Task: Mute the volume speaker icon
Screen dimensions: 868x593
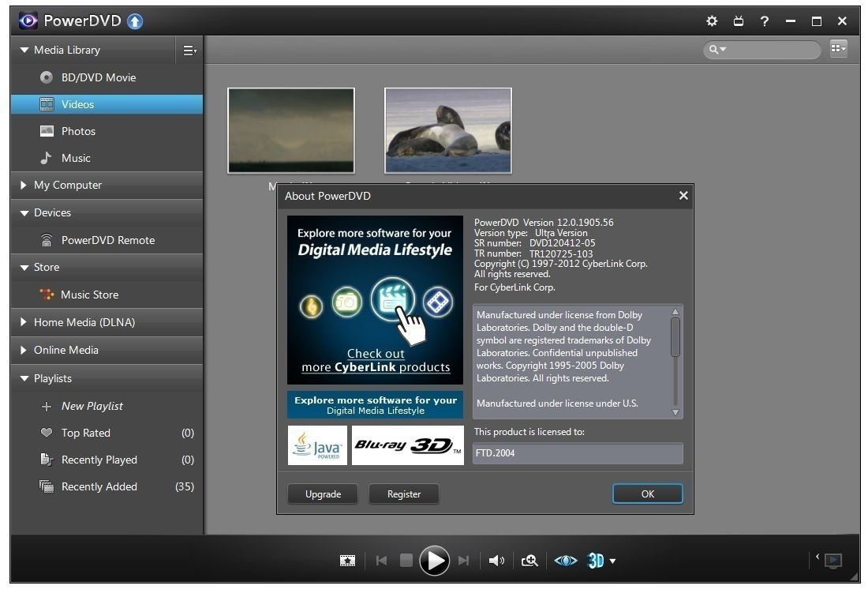Action: (496, 561)
